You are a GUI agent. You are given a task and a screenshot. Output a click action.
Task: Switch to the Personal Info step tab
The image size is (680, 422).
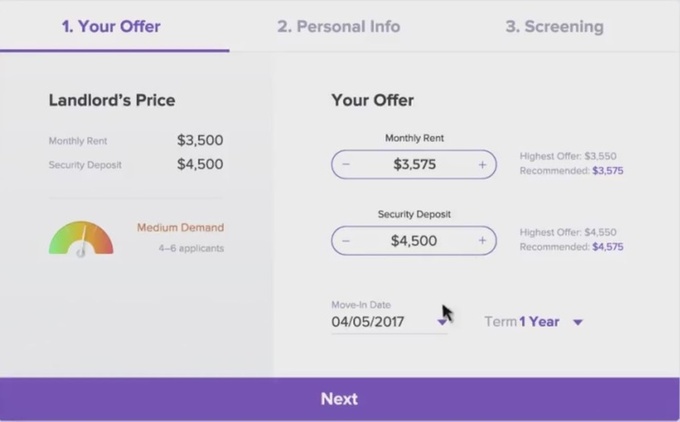pos(339,26)
